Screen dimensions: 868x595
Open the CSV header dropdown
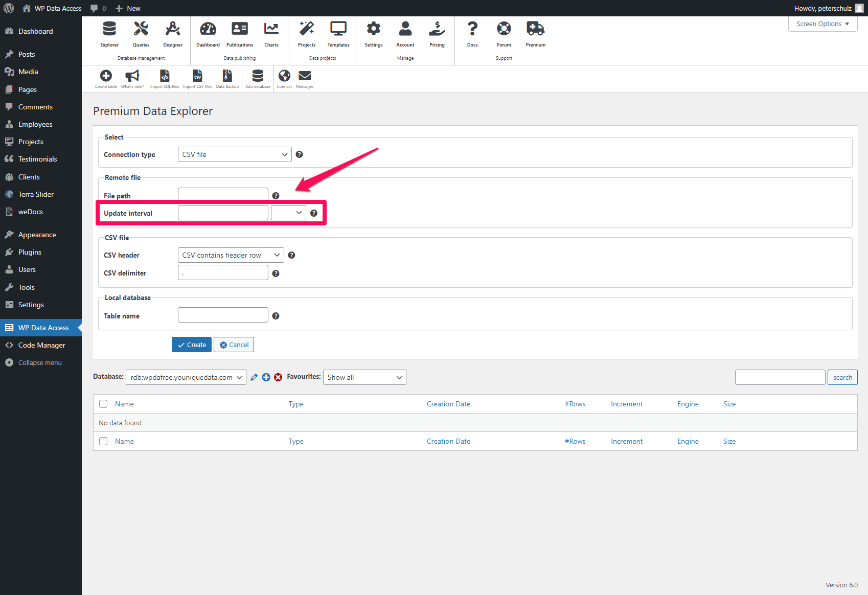coord(230,255)
